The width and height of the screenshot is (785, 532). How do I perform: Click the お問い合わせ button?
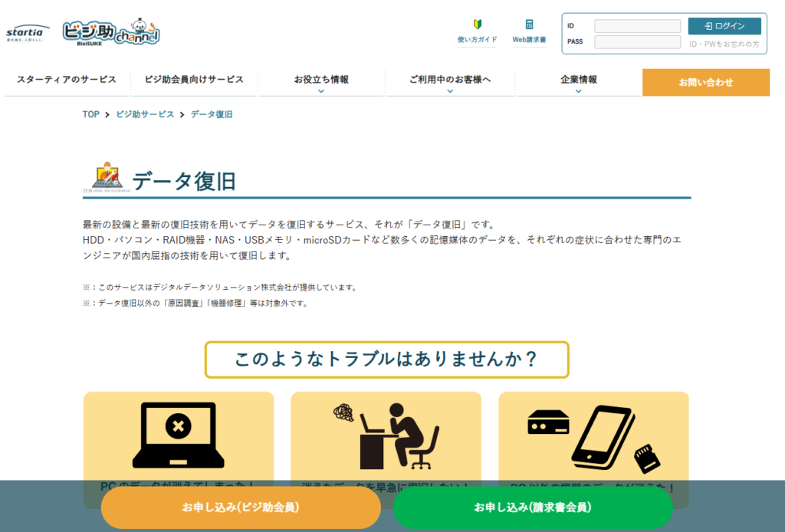click(705, 83)
